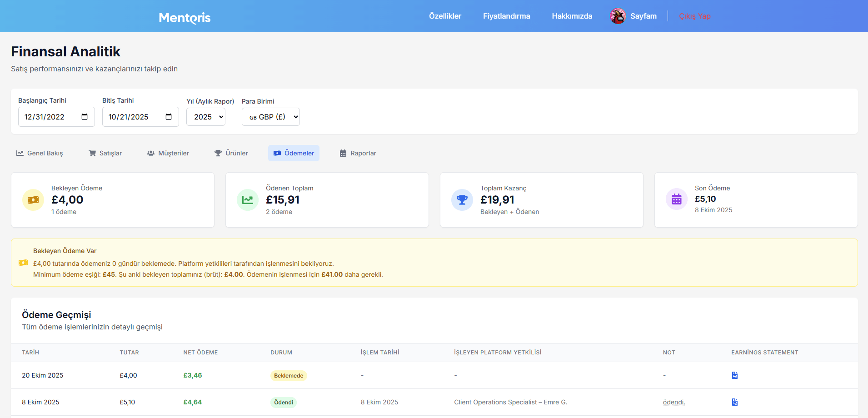Image resolution: width=868 pixels, height=418 pixels.
Task: Open the Para Birimi GBP dropdown
Action: point(271,117)
